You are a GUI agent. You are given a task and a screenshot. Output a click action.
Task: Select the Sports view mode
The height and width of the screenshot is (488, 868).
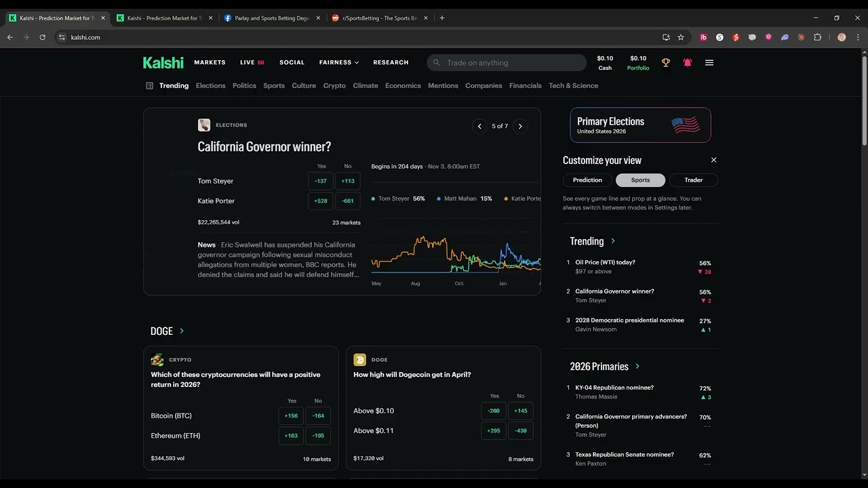640,180
